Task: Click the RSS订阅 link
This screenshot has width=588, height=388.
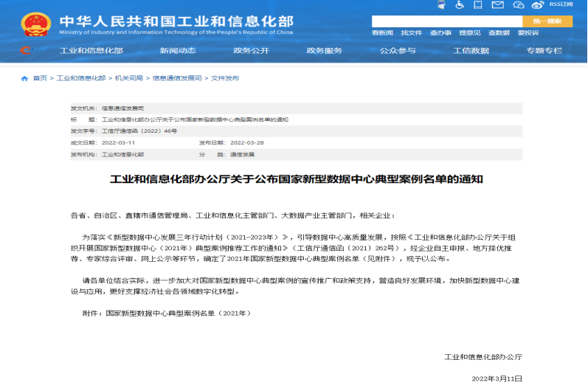Action: click(x=561, y=4)
